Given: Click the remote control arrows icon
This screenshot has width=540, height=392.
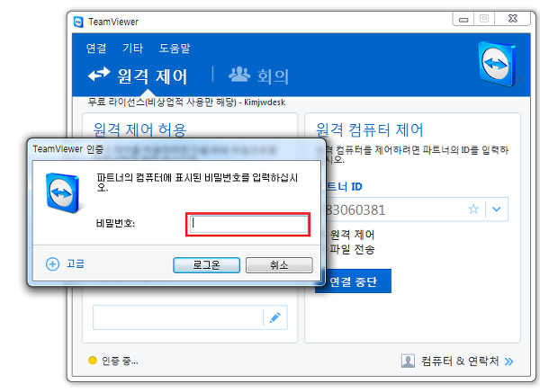Looking at the screenshot, I should (99, 74).
